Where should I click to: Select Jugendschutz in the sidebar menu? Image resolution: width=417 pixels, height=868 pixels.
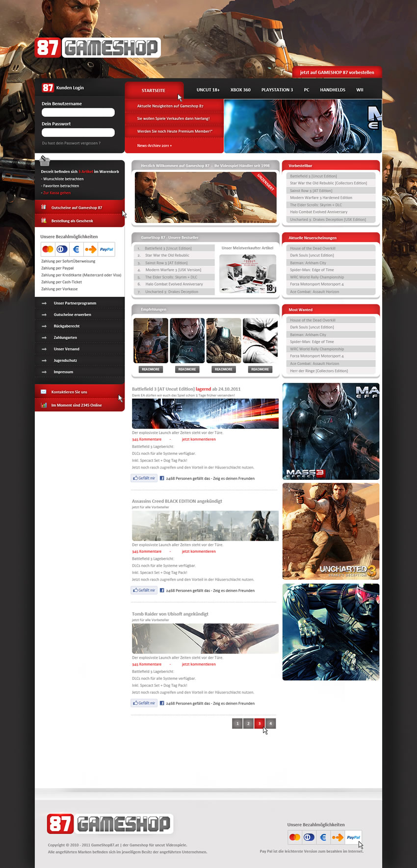65,361
